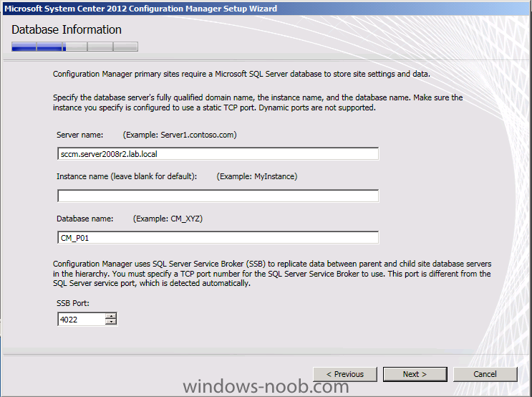This screenshot has width=532, height=397.
Task: Select the Database name field with CM_P01
Action: [218, 238]
